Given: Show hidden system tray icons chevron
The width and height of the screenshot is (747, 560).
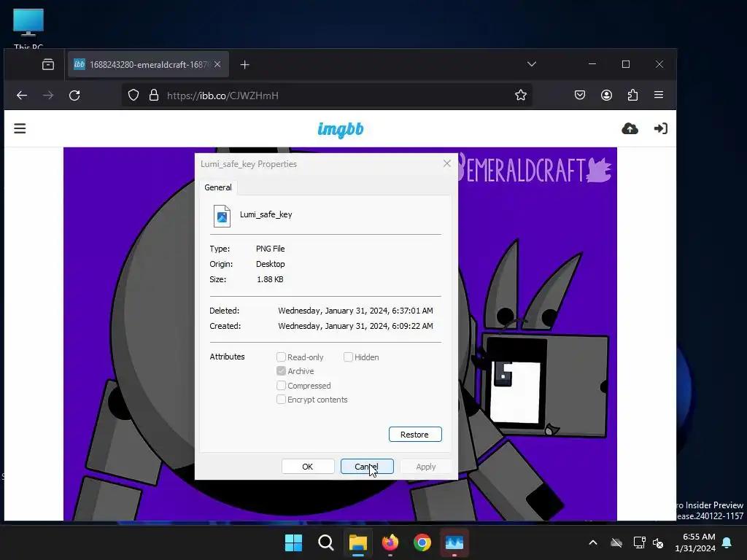Looking at the screenshot, I should [x=592, y=542].
